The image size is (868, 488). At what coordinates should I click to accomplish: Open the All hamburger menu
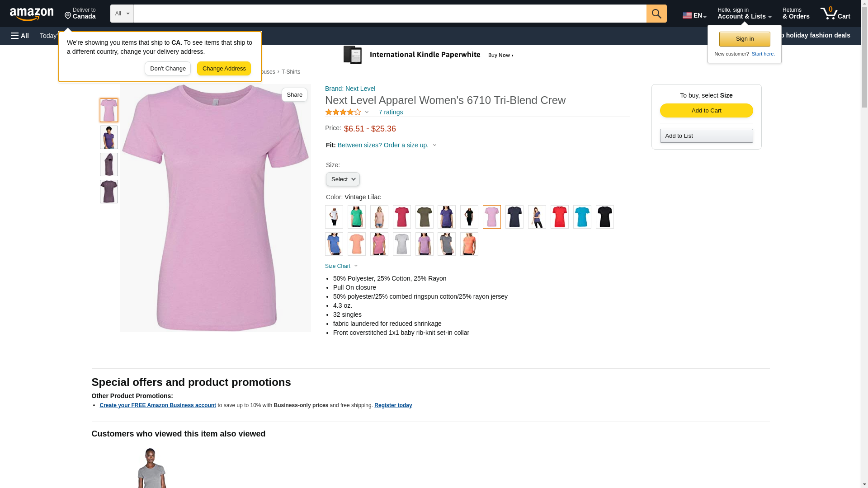[x=20, y=36]
